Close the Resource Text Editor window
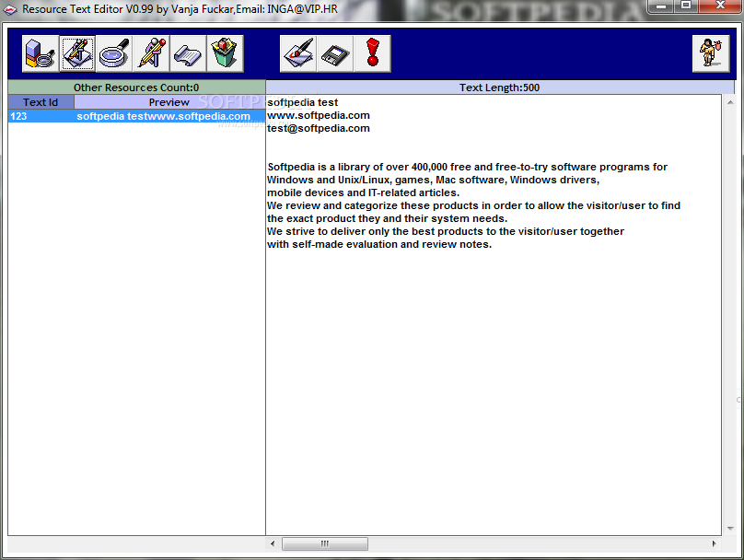 pyautogui.click(x=720, y=6)
